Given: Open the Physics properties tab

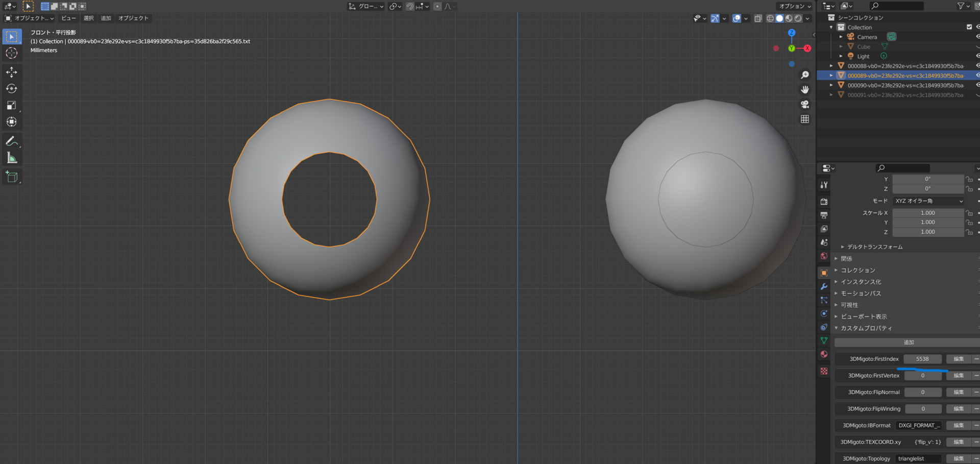Looking at the screenshot, I should [824, 314].
